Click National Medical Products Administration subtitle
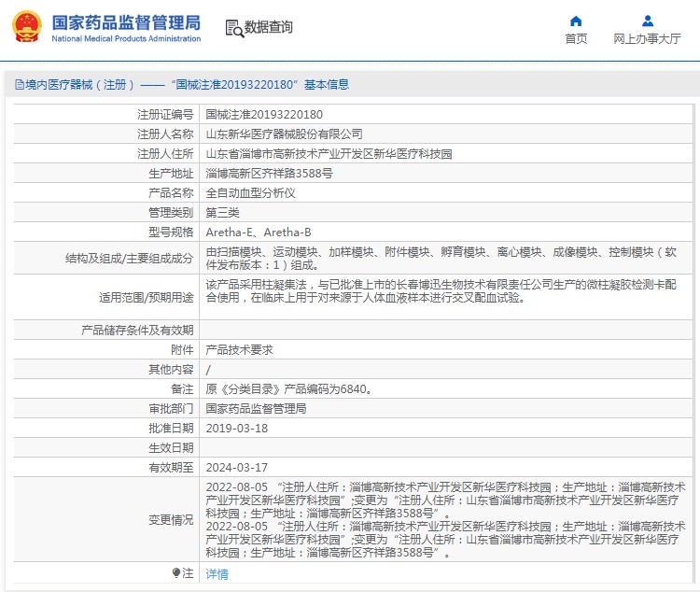The height and width of the screenshot is (592, 700). click(x=126, y=38)
